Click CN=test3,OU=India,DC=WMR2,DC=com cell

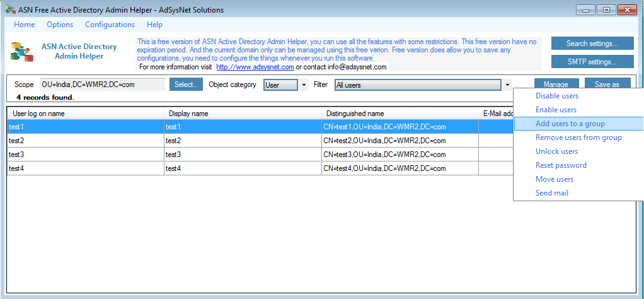400,155
